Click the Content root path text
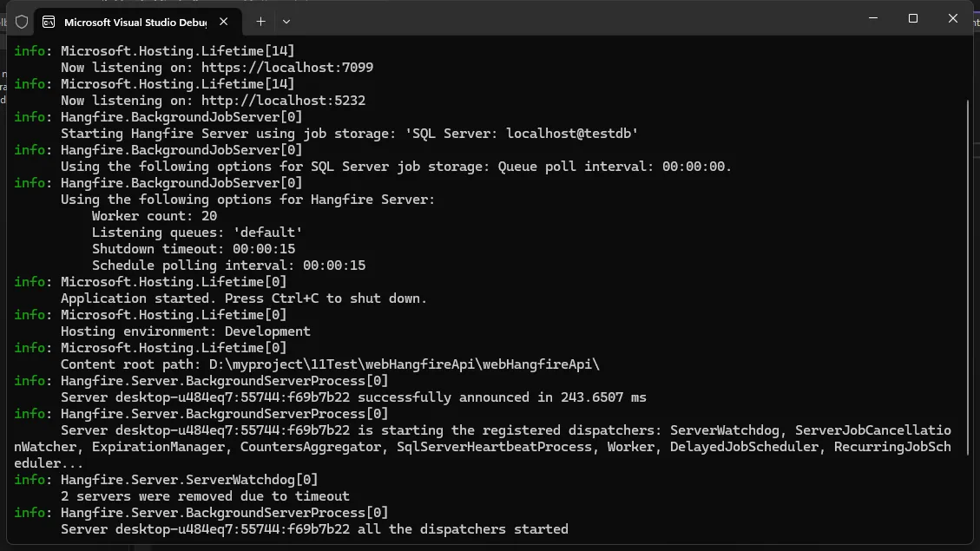The image size is (980, 551). point(330,364)
